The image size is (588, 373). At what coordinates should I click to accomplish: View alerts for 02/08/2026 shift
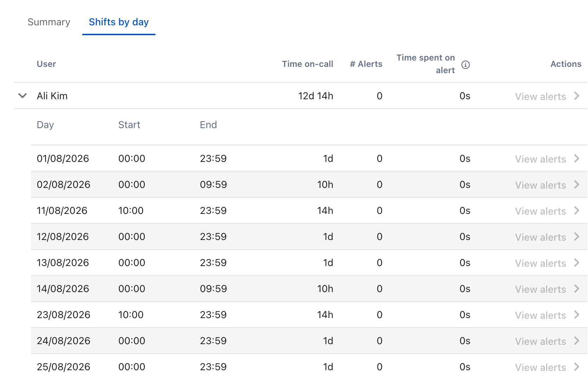(541, 185)
